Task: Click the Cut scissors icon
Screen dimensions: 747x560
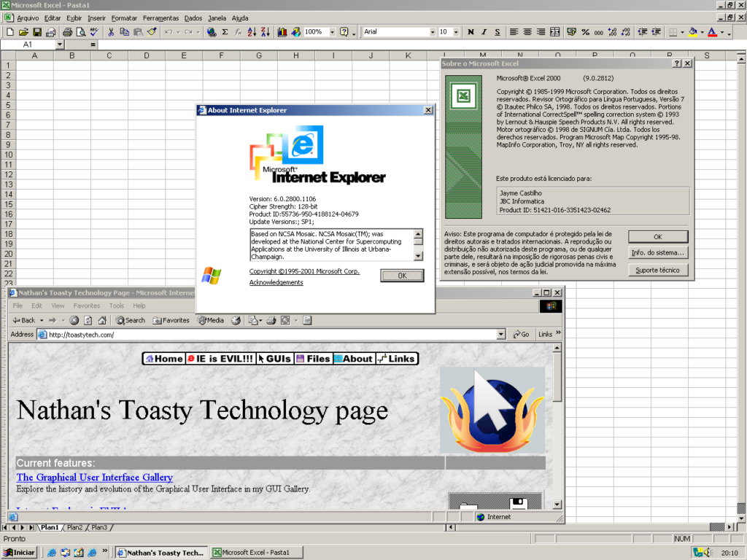Action: [111, 32]
